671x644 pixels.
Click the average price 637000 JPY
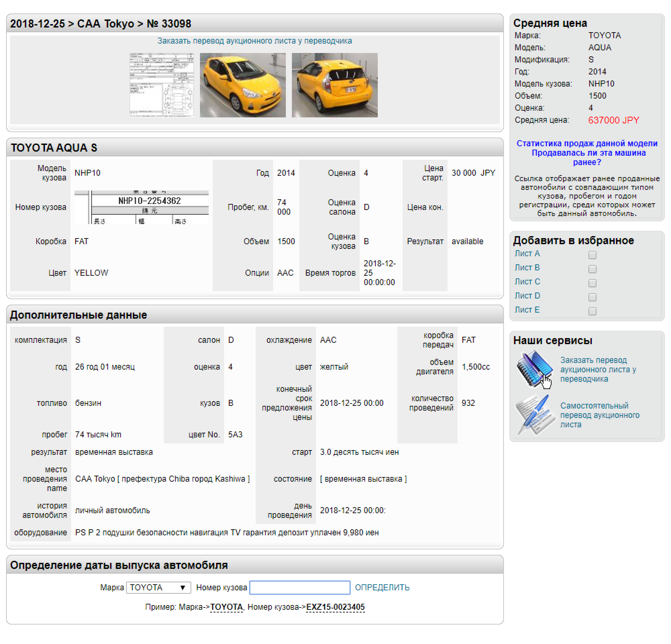point(614,120)
